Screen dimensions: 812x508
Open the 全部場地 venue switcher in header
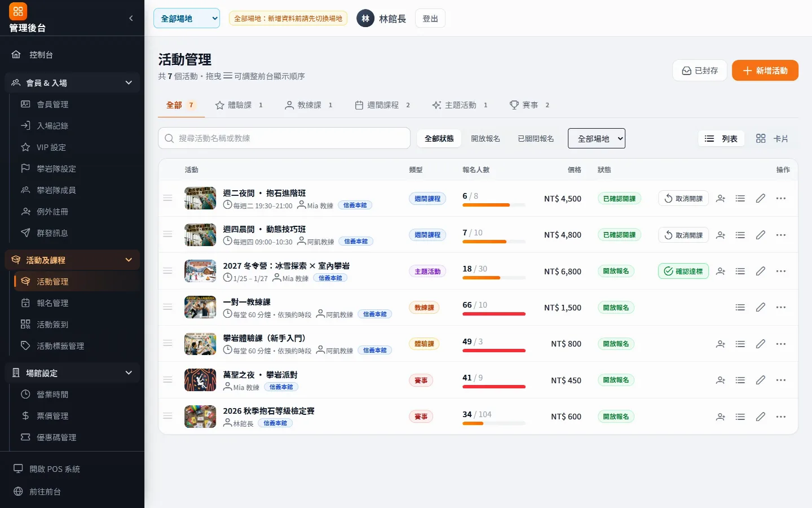tap(187, 18)
